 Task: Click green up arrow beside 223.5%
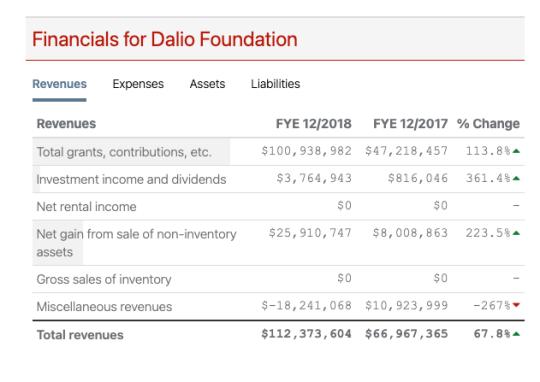tap(516, 233)
